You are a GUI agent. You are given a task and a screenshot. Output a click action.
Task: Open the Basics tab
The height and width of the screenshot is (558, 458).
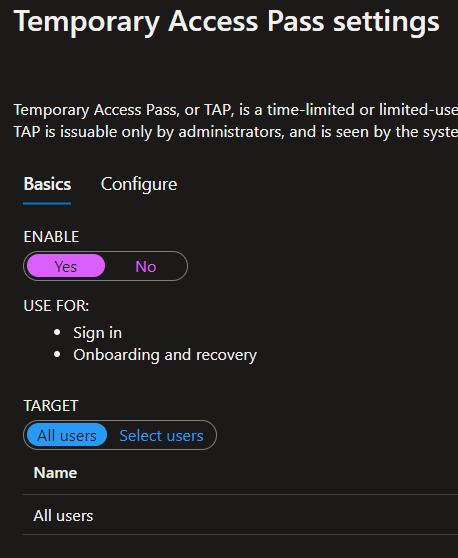click(x=47, y=184)
